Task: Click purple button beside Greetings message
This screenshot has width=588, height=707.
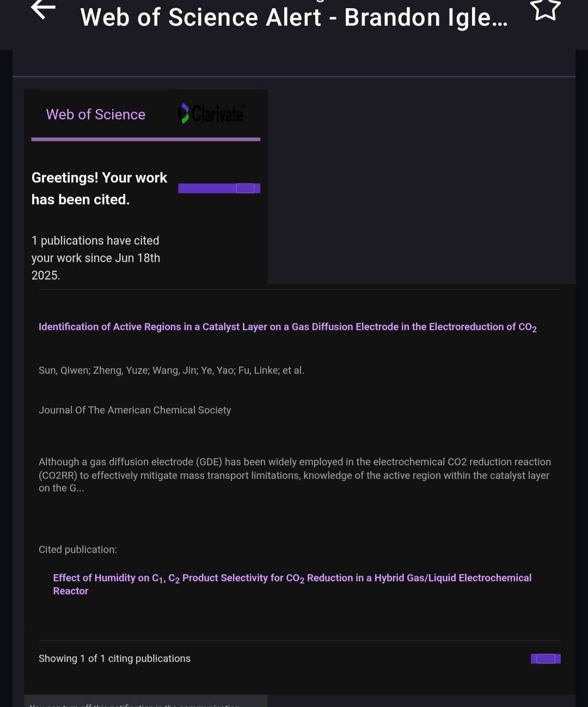Action: [x=219, y=188]
